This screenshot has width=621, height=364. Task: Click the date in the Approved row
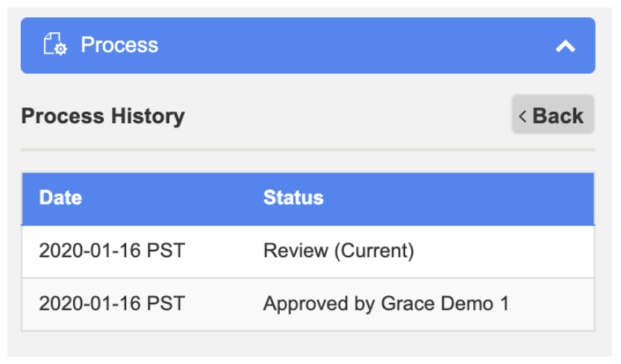pos(111,304)
